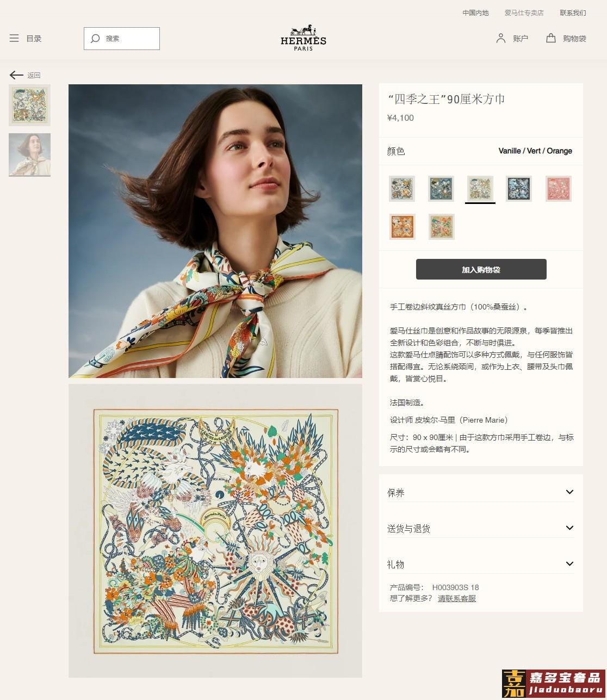
Task: Open the hamburger menu icon beside 目录
Action: [14, 38]
